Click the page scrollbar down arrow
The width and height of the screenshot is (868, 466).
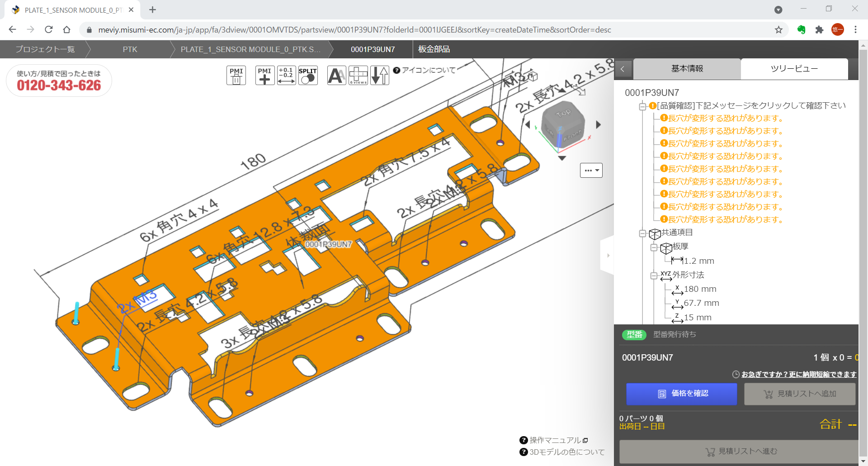[863, 461]
